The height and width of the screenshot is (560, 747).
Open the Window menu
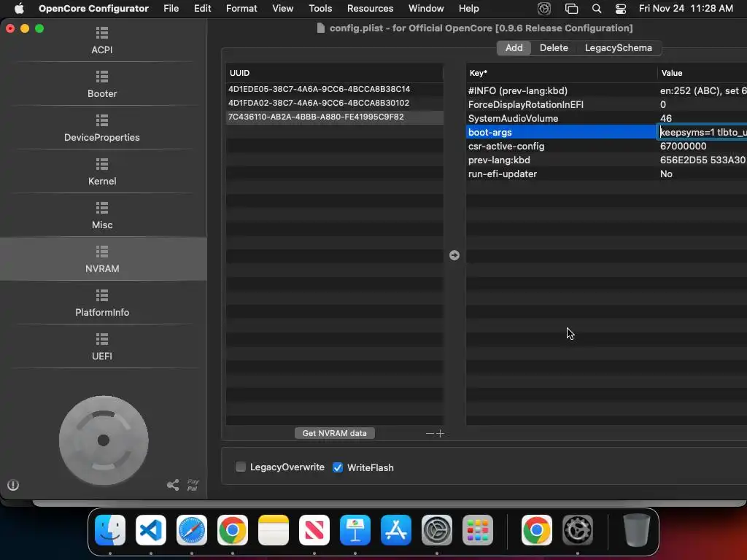(426, 9)
